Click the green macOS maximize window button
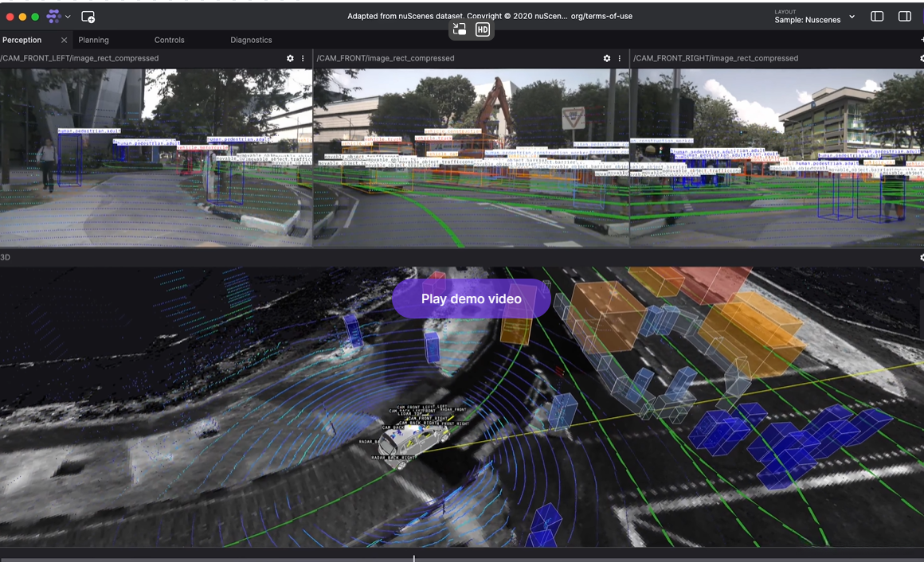Screen dimensions: 924x562 click(x=35, y=17)
